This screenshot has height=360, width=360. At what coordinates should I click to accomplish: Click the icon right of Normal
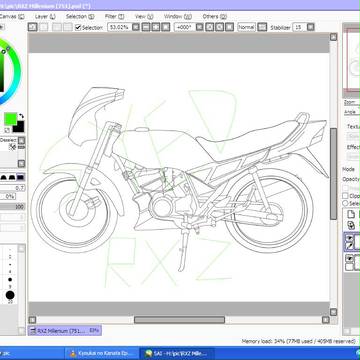pos(262,27)
